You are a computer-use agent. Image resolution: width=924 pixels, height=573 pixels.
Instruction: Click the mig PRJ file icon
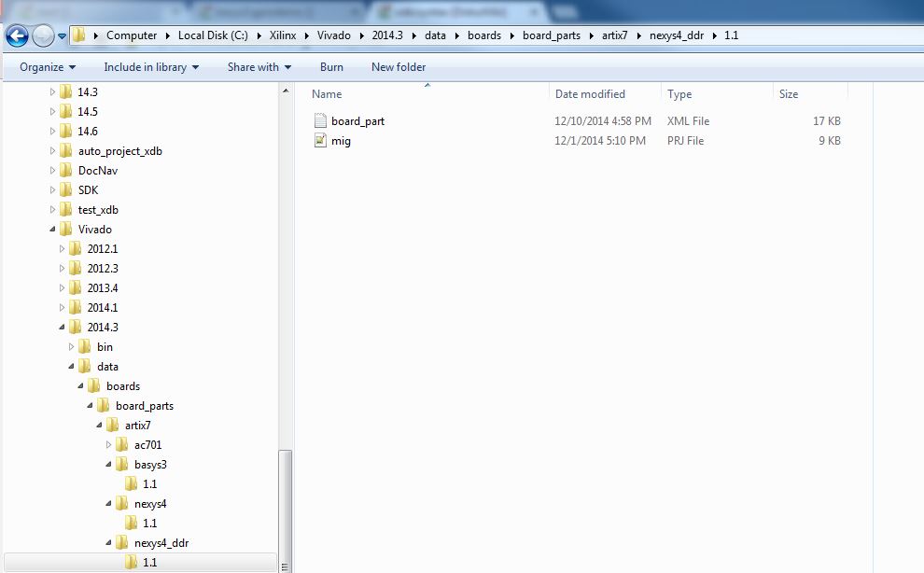coord(320,140)
